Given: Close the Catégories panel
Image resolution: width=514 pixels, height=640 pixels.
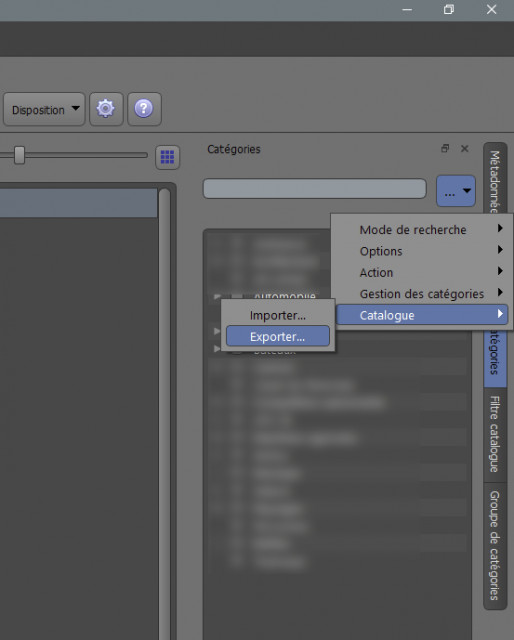Looking at the screenshot, I should pos(465,149).
